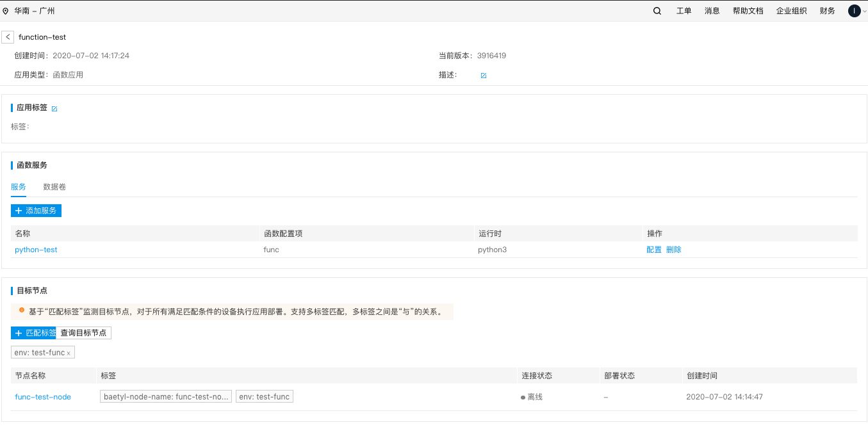Expand the account dropdown arrow beside avatar
This screenshot has height=427, width=868.
pyautogui.click(x=865, y=11)
